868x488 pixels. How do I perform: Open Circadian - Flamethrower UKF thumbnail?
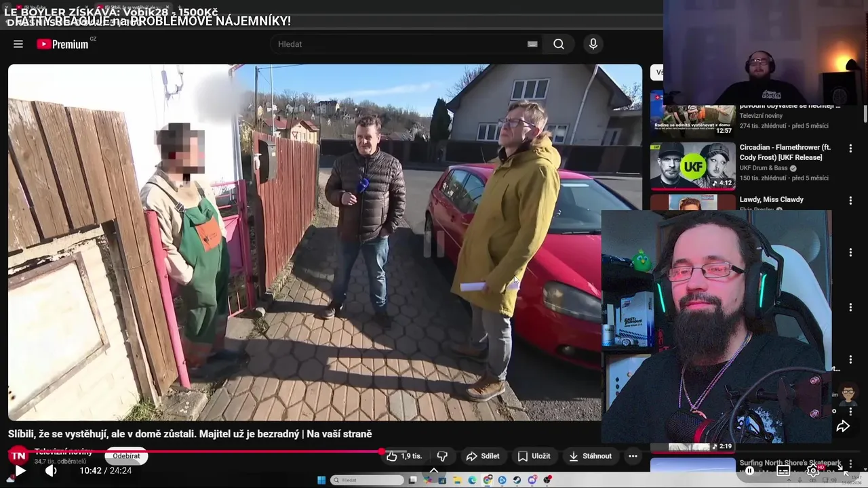pyautogui.click(x=692, y=165)
